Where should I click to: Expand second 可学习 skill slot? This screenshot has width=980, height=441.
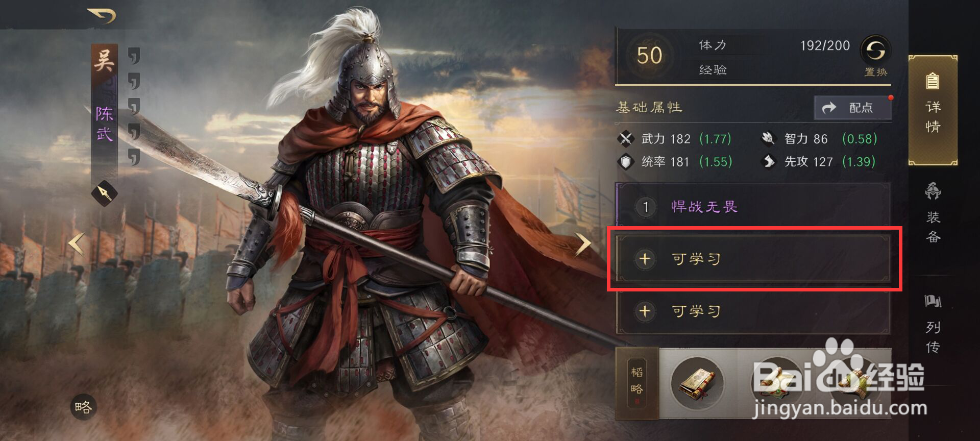tap(753, 311)
